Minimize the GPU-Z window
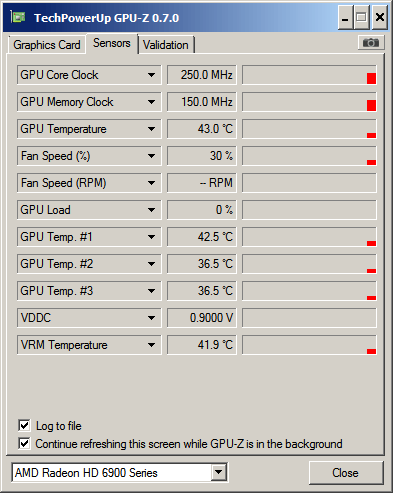Image resolution: width=393 pixels, height=493 pixels. tap(345, 17)
